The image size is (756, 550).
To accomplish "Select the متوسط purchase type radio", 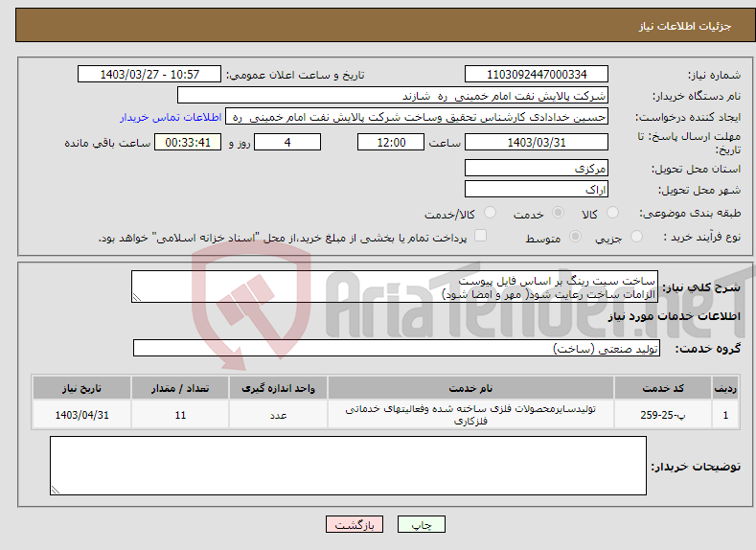I will pyautogui.click(x=575, y=237).
